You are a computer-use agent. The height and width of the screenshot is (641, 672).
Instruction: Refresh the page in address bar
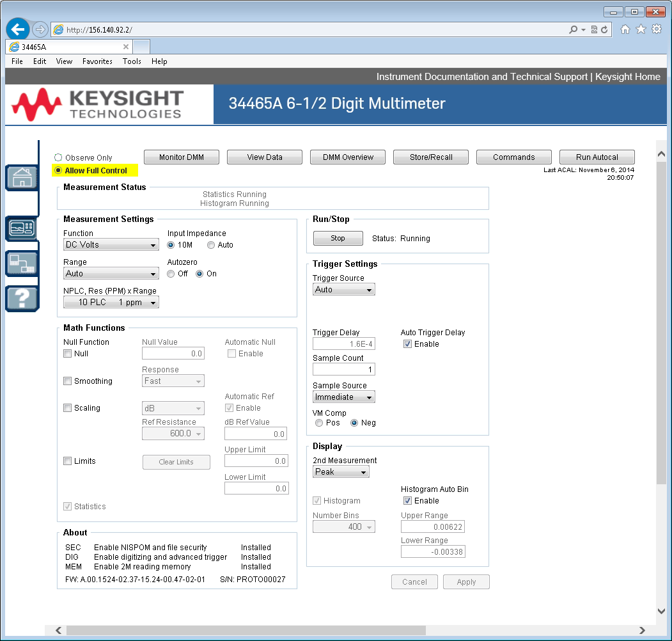(x=604, y=29)
